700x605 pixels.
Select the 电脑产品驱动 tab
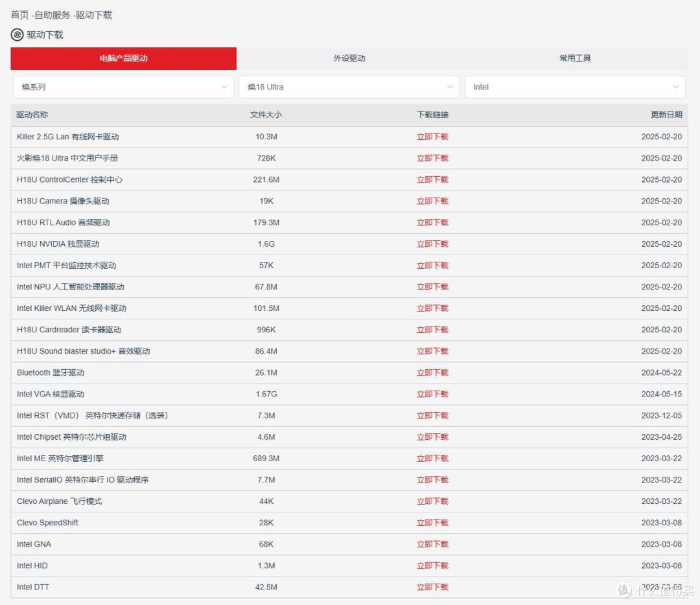tap(123, 58)
